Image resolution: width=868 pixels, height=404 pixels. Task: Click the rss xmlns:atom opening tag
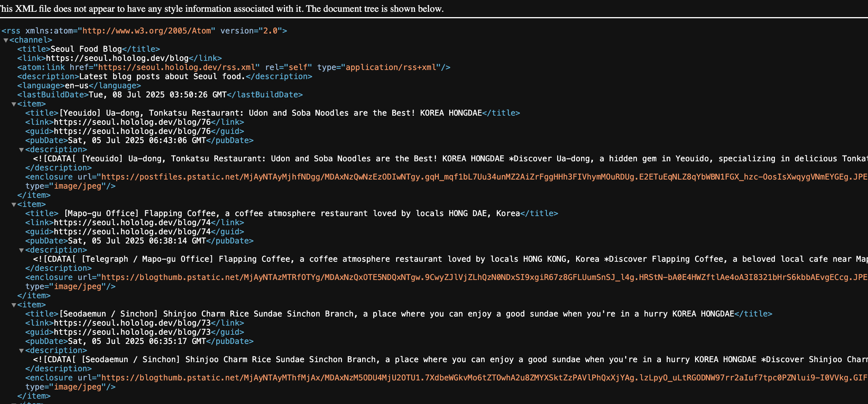tap(144, 31)
